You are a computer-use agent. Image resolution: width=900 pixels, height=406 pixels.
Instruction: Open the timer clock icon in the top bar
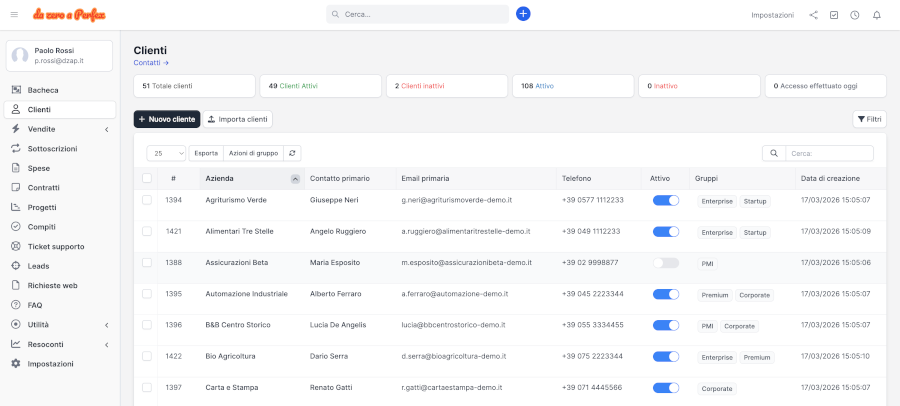pos(855,15)
